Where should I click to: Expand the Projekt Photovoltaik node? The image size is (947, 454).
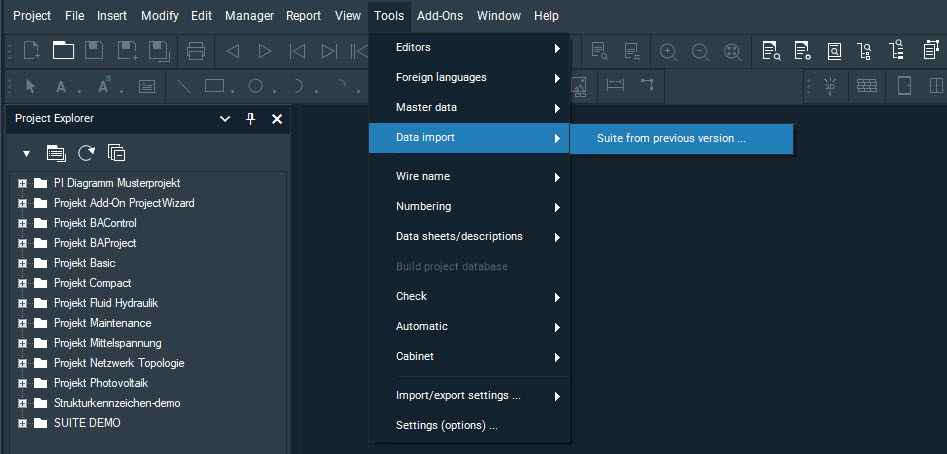(22, 383)
